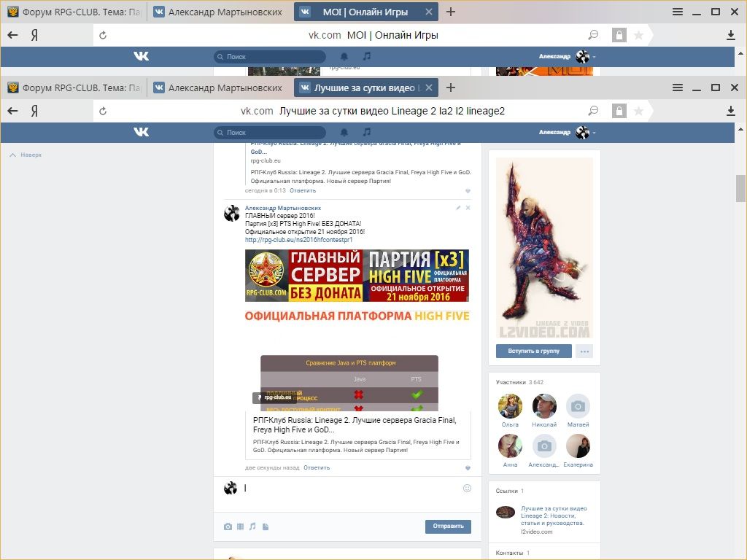Click Поиск search field in Лучшие за сутки видео window
Image resolution: width=747 pixels, height=560 pixels.
270,133
